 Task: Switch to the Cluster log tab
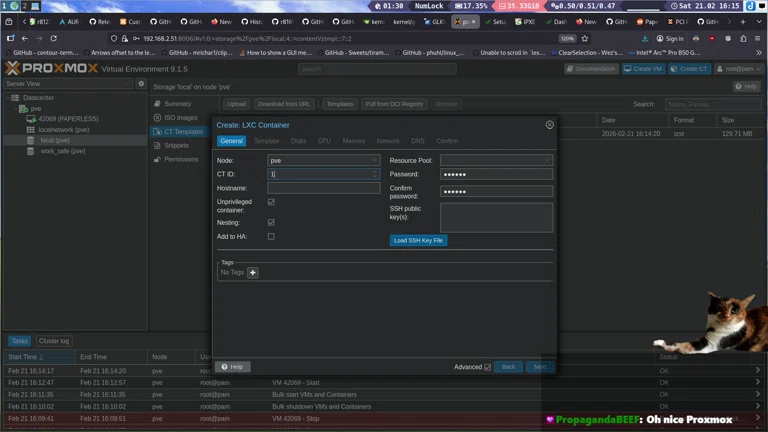click(x=54, y=341)
